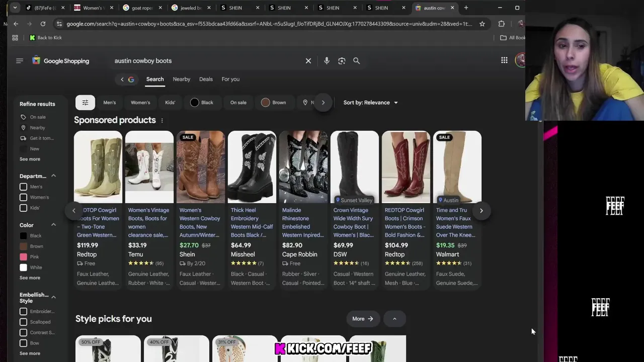Expand See more under Embellishment Style
644x362 pixels.
click(x=30, y=353)
